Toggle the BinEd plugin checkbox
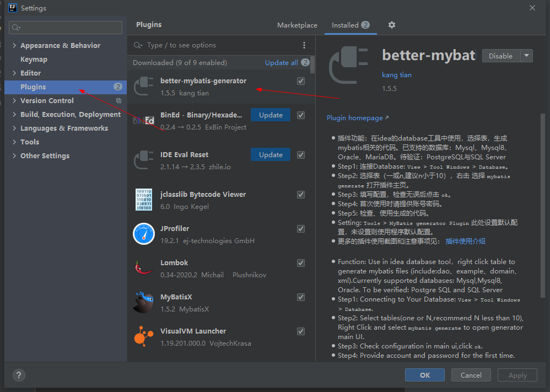550x392 pixels. 301,115
